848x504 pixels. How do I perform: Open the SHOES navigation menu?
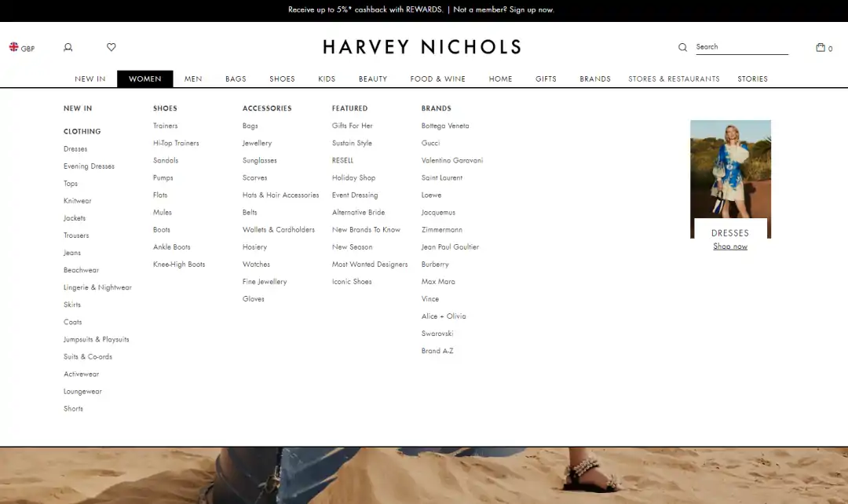283,79
